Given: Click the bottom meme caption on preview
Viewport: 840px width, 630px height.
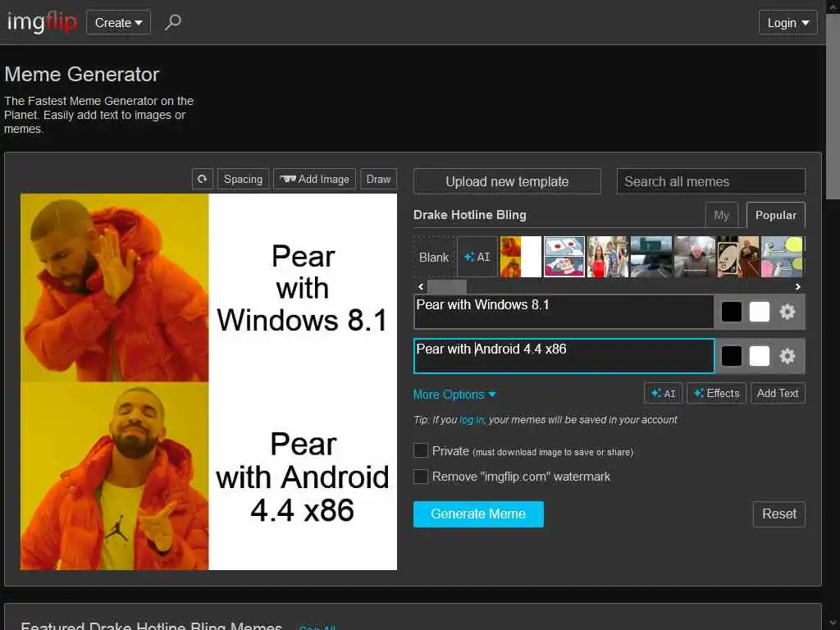Looking at the screenshot, I should (x=303, y=477).
